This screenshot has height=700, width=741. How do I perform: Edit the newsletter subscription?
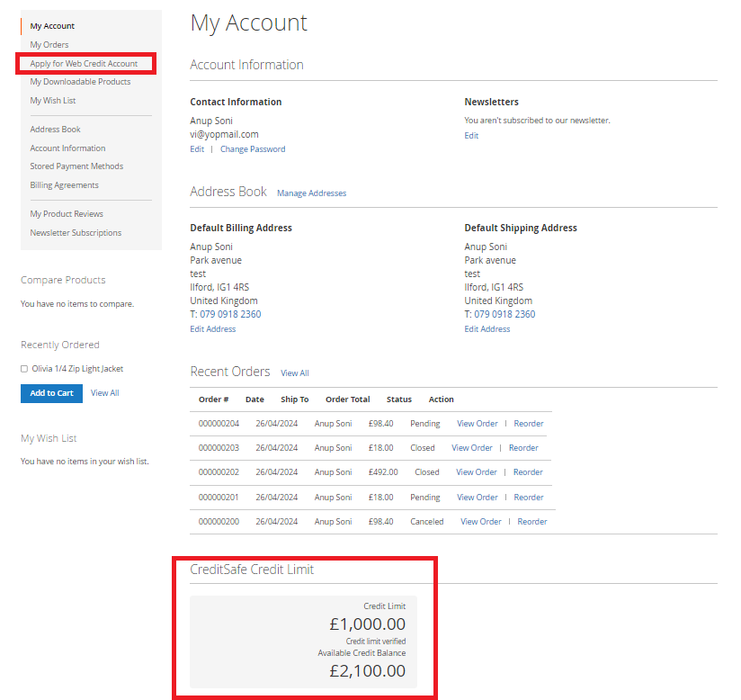[x=471, y=136]
